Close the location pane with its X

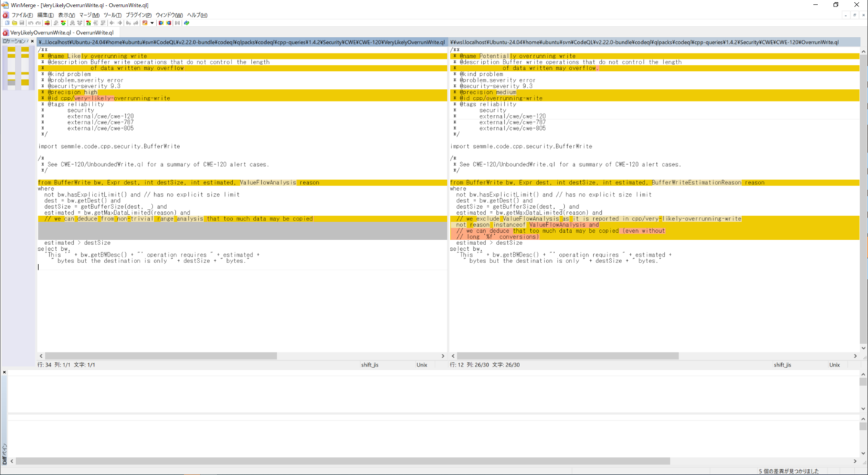[x=33, y=41]
